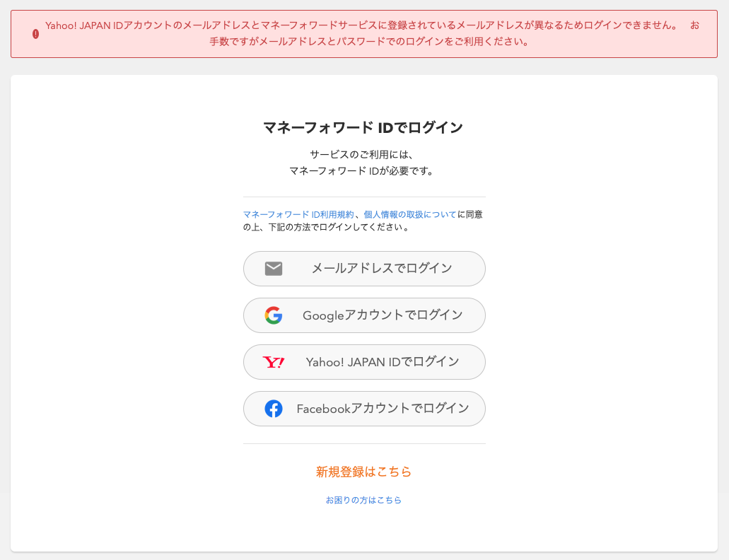This screenshot has height=560, width=729.
Task: Go to 新規登録はこちら registration link
Action: coord(364,472)
